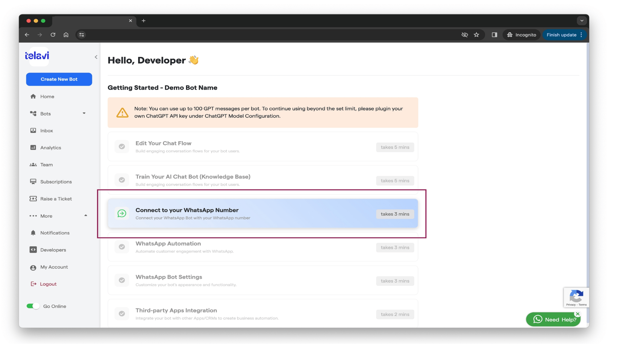Open the Subscriptions menu item

pos(56,182)
